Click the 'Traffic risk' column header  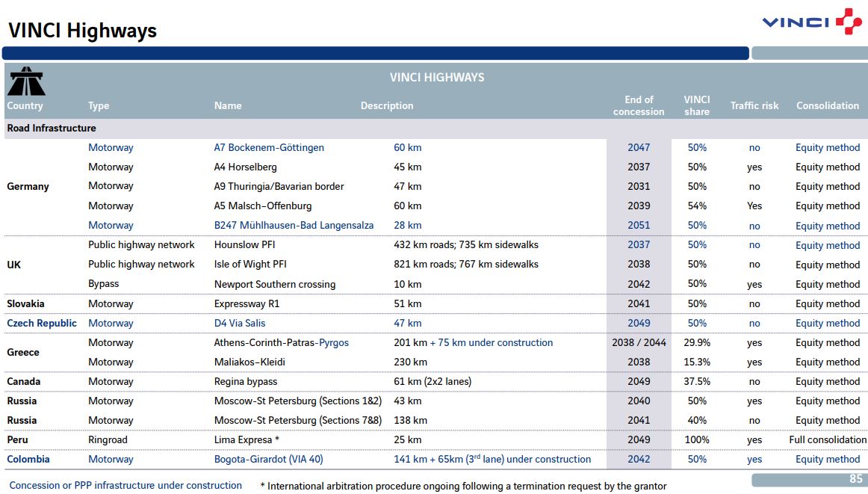tap(754, 105)
